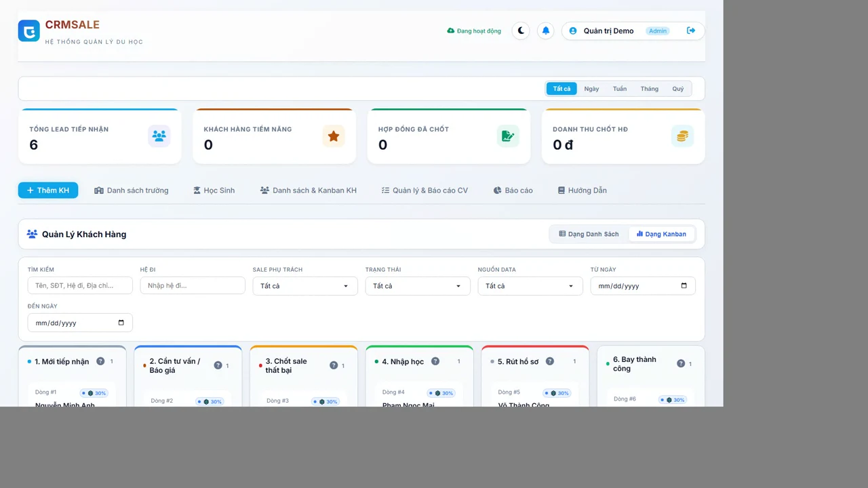The image size is (868, 488).
Task: Open the Nguồn data dropdown
Action: tap(530, 286)
